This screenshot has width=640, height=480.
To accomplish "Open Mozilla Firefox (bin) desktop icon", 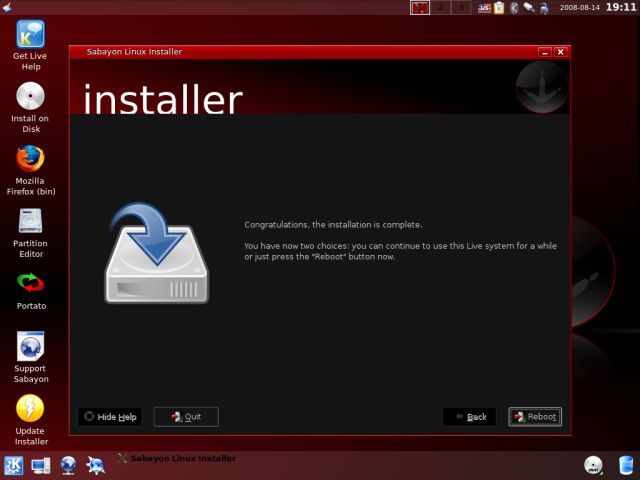I will (x=30, y=159).
